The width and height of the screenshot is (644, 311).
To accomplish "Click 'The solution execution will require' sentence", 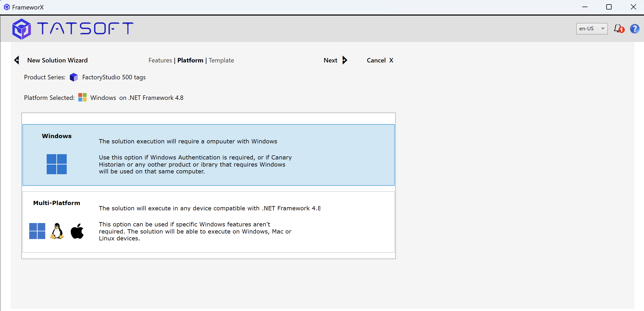I will 188,141.
